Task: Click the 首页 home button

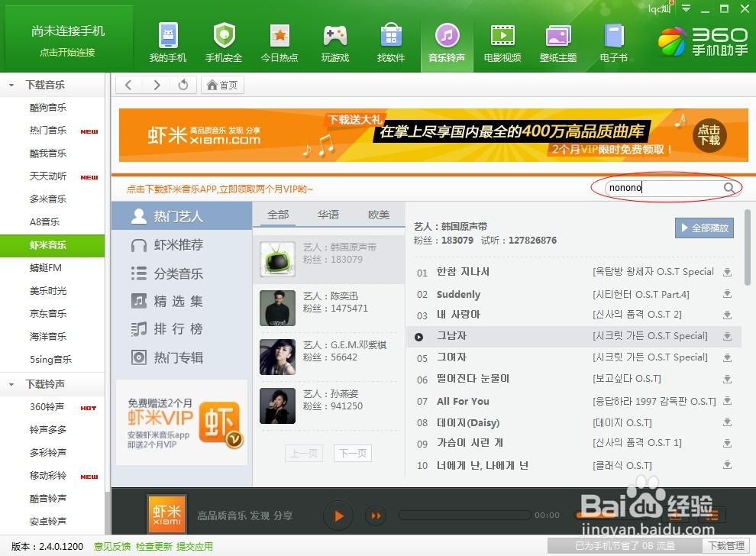Action: [x=222, y=85]
